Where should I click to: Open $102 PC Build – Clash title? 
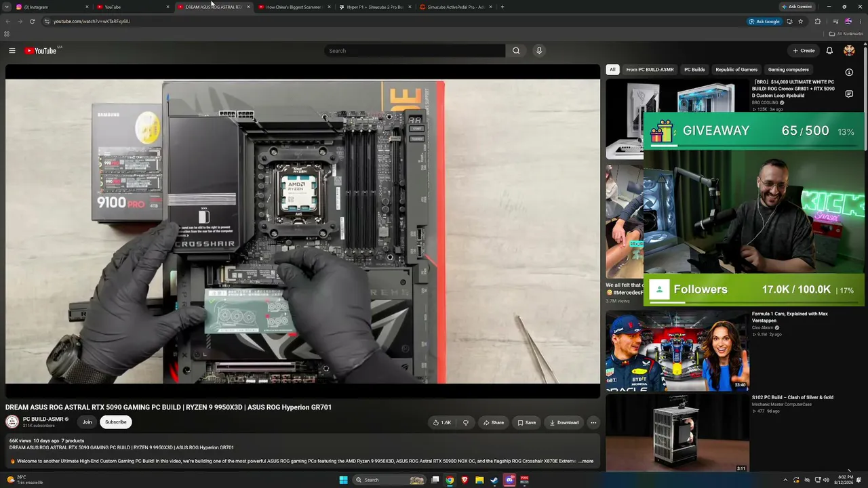793,397
